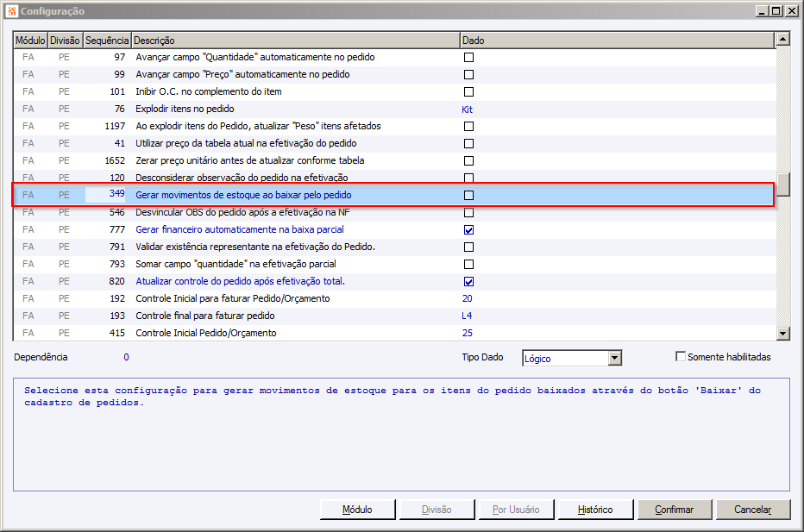Select Inibir O.C. no complemento do item text
This screenshot has width=804, height=532.
pos(208,91)
